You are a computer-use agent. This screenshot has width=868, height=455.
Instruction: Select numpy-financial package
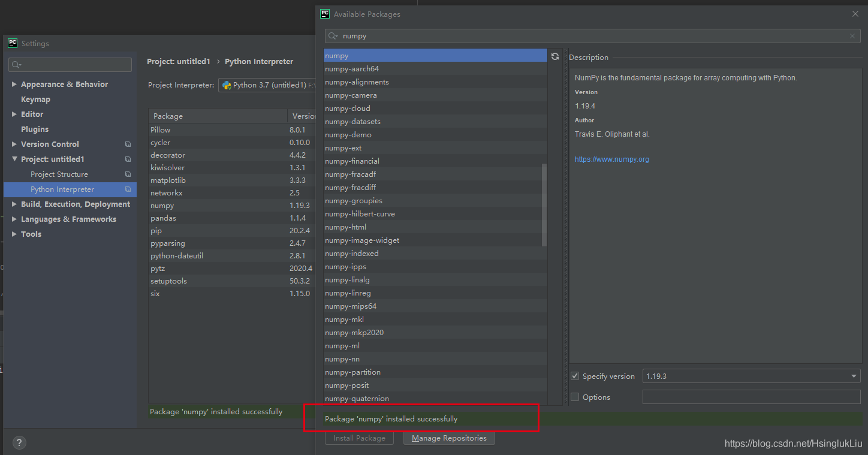pos(435,161)
